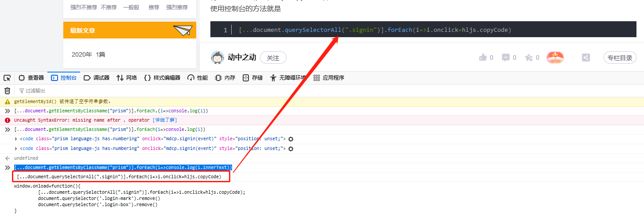
Task: Click the highlighted console.log(i.innerText) command
Action: click(123, 168)
